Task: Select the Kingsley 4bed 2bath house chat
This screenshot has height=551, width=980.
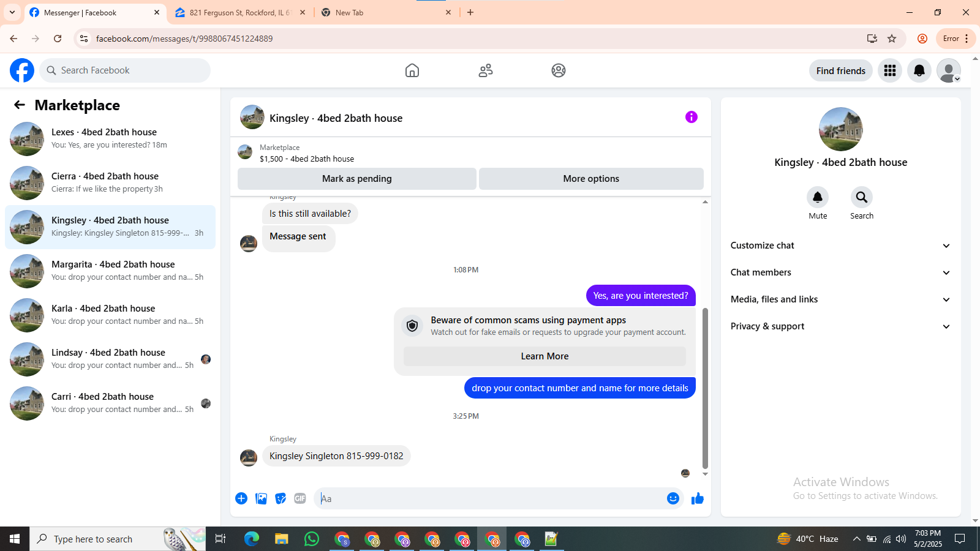Action: [110, 227]
